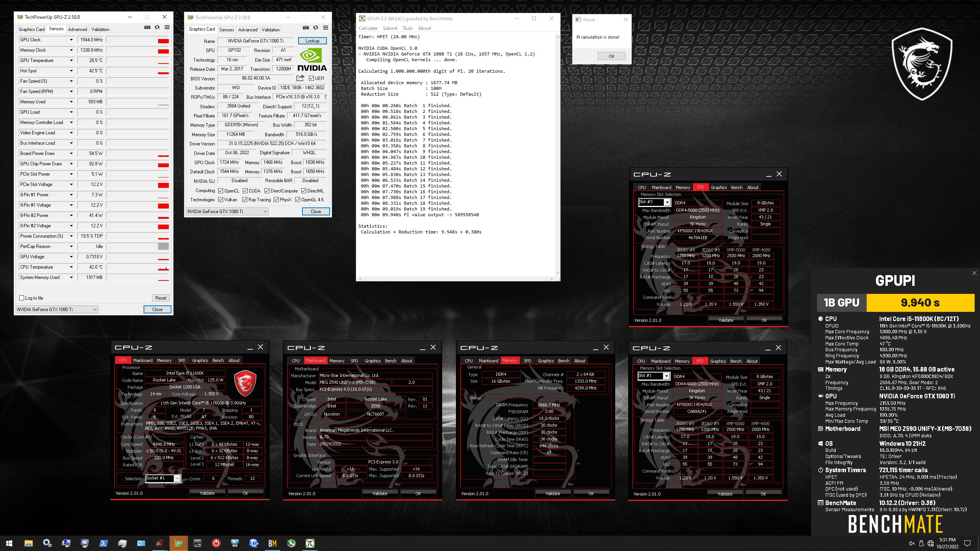This screenshot has height=551, width=980.
Task: Switch to Advanced tab in GPU-Z Sensors window
Action: [77, 29]
